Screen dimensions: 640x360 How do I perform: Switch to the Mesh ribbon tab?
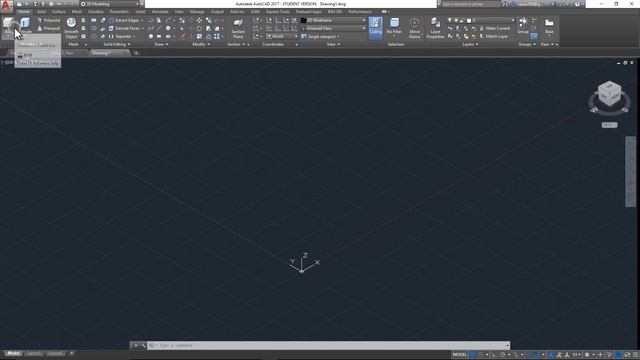click(77, 12)
